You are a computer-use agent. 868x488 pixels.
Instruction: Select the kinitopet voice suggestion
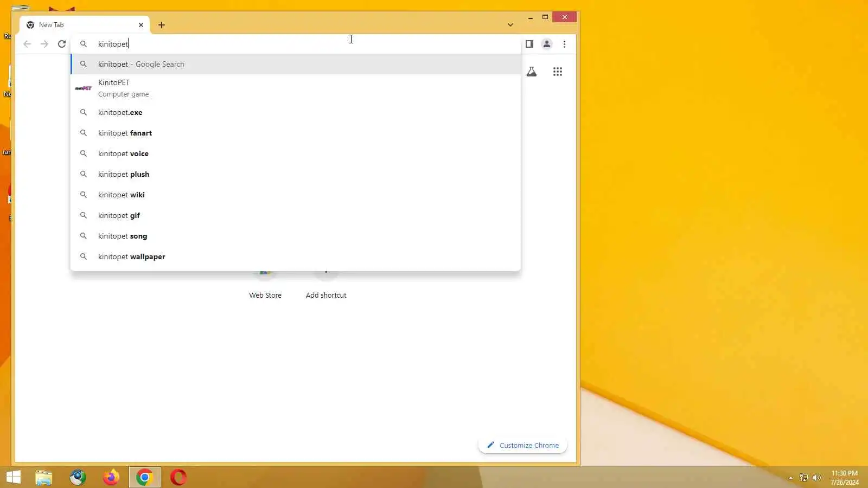click(x=296, y=153)
